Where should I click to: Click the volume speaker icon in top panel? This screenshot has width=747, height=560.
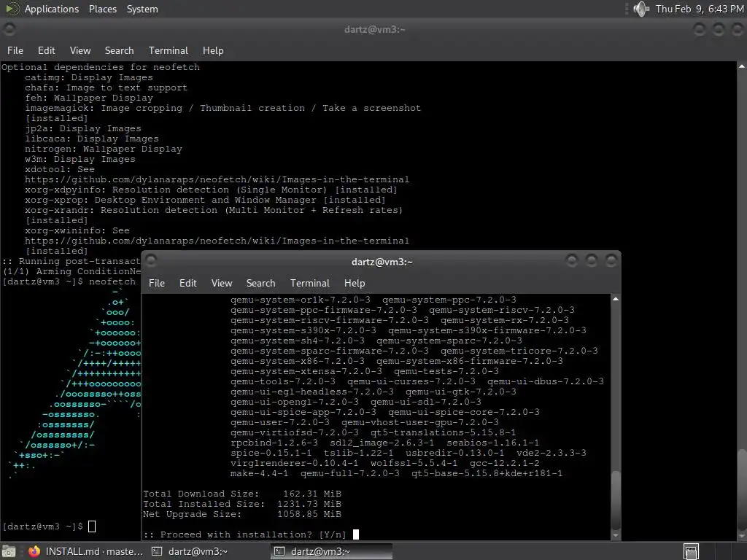pyautogui.click(x=641, y=9)
